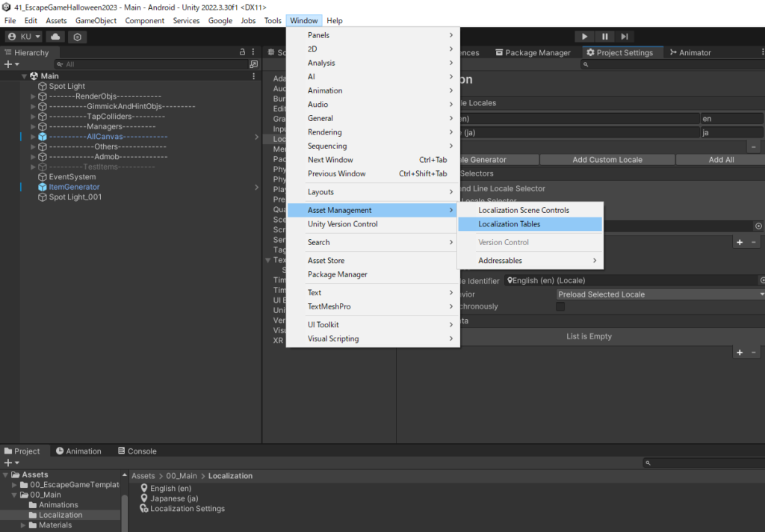Click the Pause button in the toolbar

(604, 37)
